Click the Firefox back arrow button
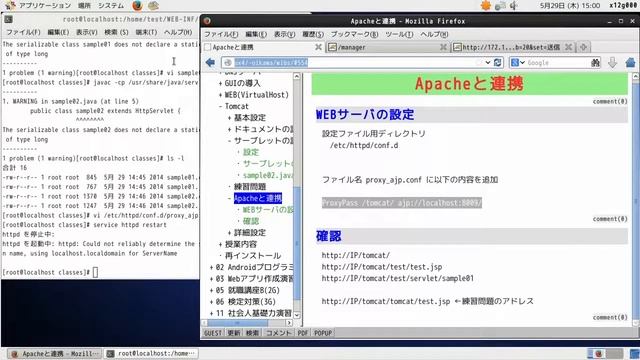 (x=210, y=62)
